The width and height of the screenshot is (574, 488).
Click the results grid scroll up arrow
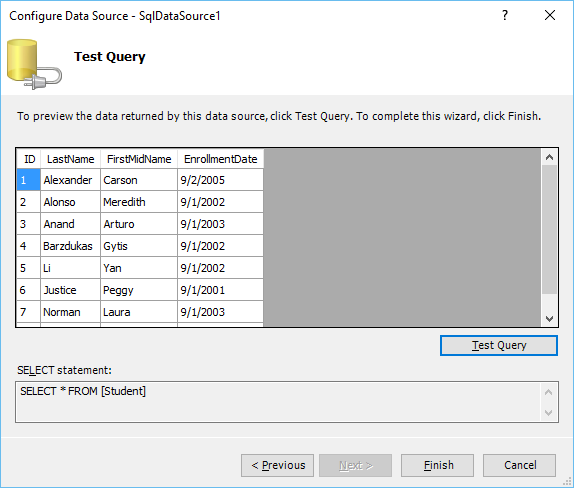549,157
